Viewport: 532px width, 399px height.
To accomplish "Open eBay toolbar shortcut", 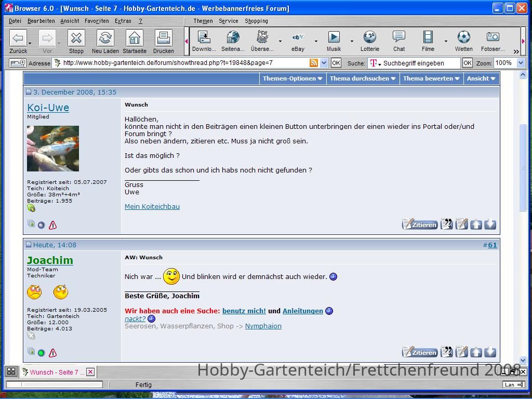I will coord(298,37).
